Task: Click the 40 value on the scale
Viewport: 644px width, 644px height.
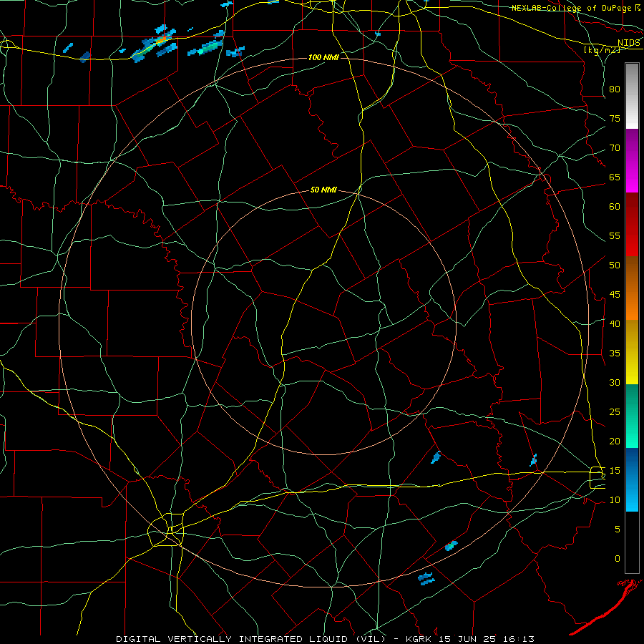Action: 615,323
